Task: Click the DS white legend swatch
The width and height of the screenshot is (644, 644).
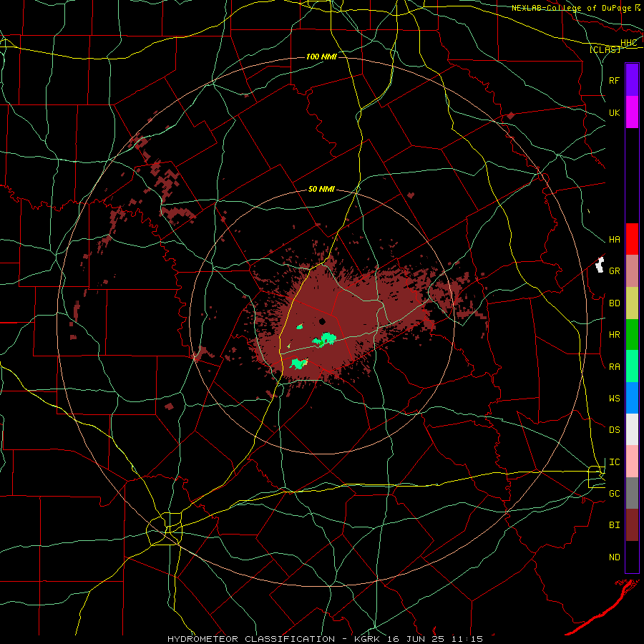Action: 632,429
